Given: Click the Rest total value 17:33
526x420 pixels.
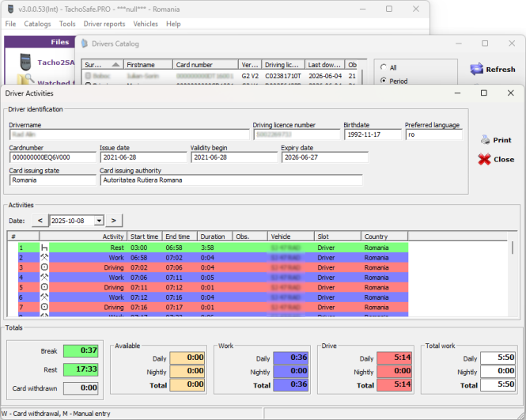Looking at the screenshot, I should click(81, 369).
